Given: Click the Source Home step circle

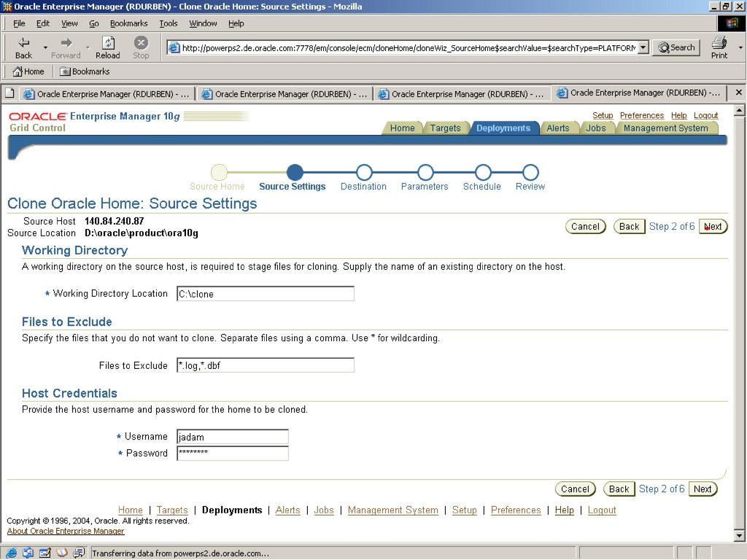Looking at the screenshot, I should point(219,172).
